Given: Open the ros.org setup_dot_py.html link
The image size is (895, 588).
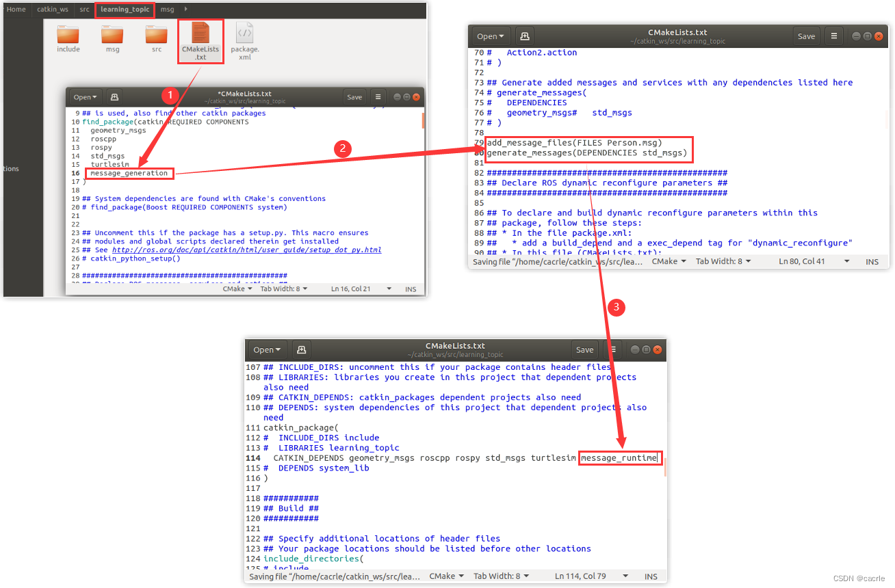Looking at the screenshot, I should tap(247, 250).
